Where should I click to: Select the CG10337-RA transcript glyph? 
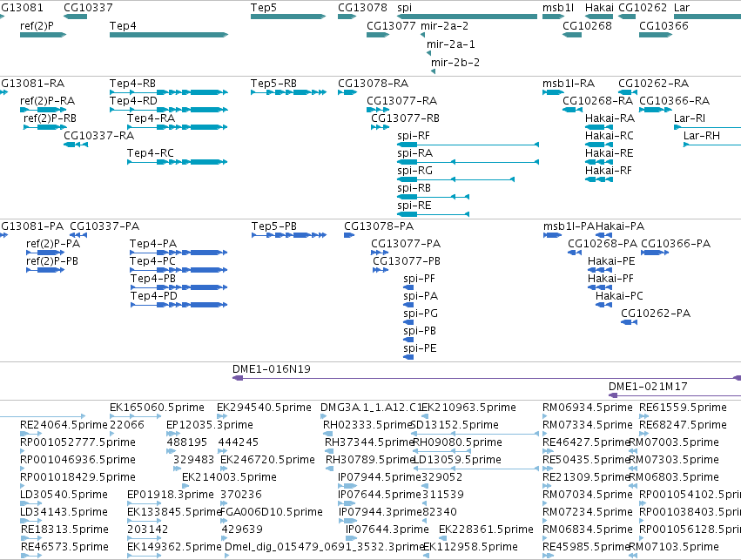(x=76, y=145)
